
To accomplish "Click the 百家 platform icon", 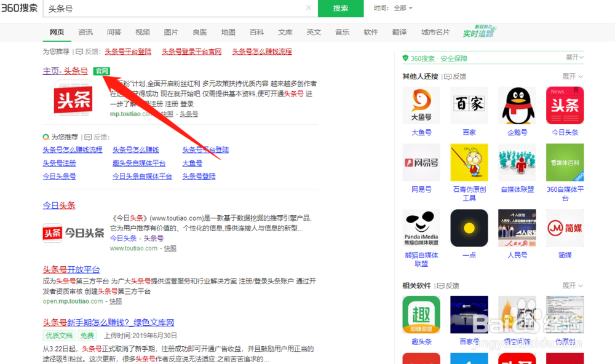I will [469, 105].
